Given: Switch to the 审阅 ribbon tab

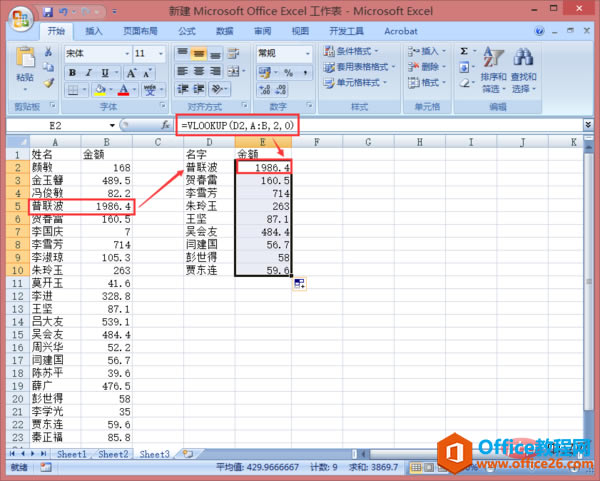Looking at the screenshot, I should [x=262, y=31].
